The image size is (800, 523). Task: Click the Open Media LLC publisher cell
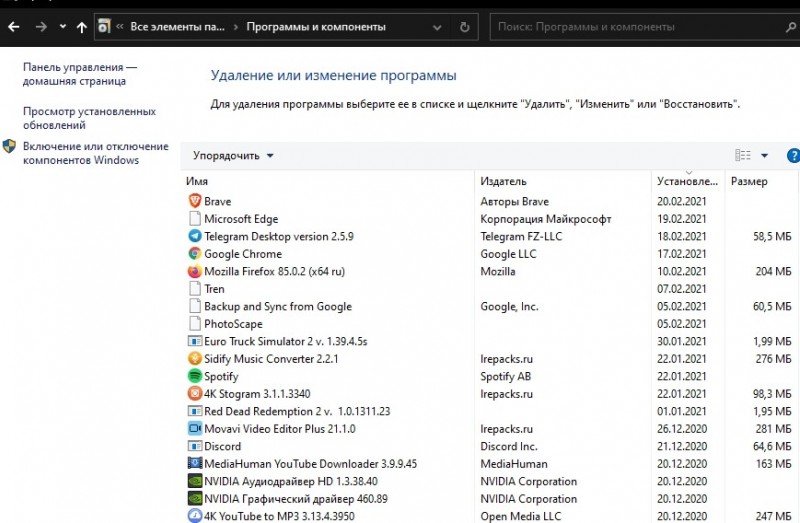pos(520,516)
